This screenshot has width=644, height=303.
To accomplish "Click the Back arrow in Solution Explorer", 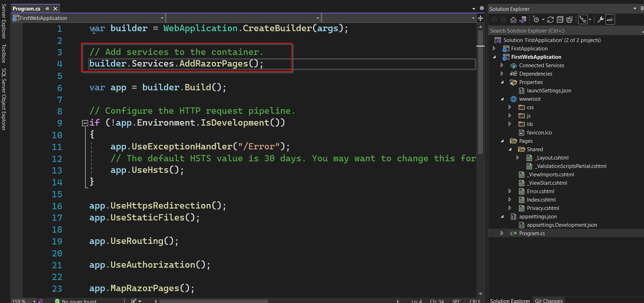I will 494,19.
